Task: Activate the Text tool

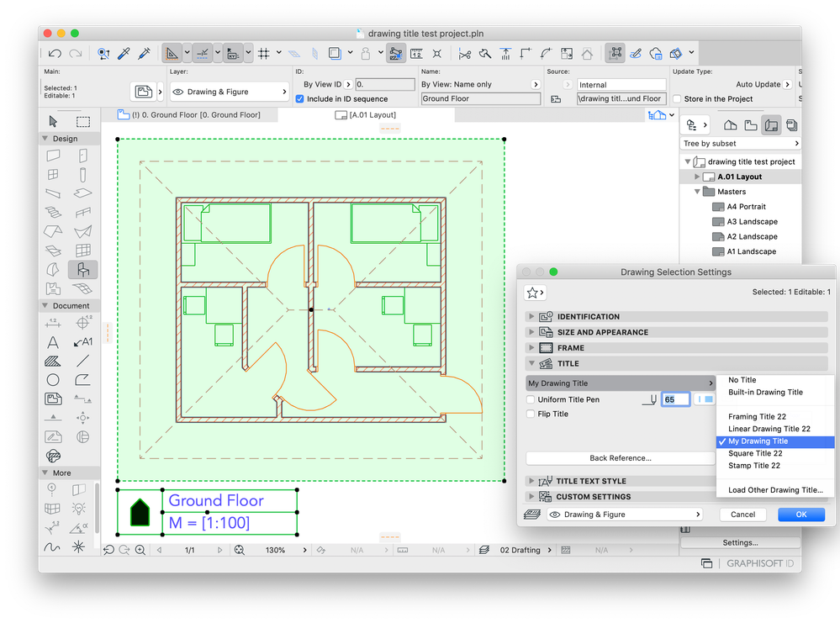Action: (52, 341)
